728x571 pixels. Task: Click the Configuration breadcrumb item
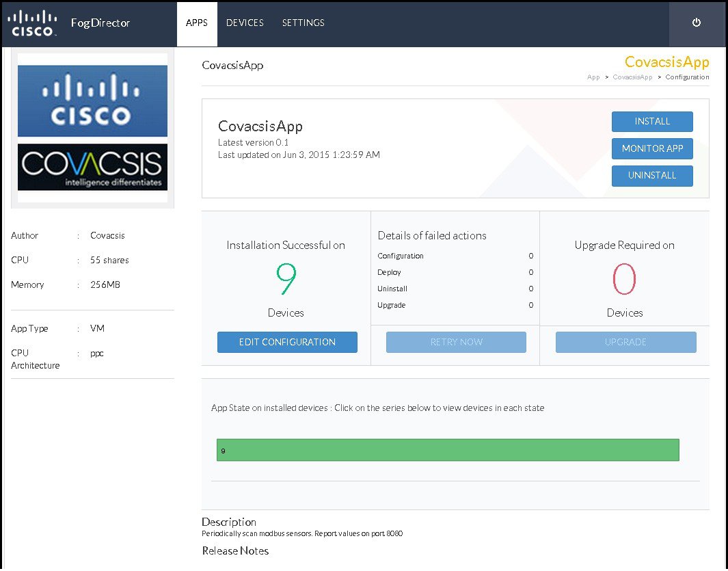click(x=687, y=77)
